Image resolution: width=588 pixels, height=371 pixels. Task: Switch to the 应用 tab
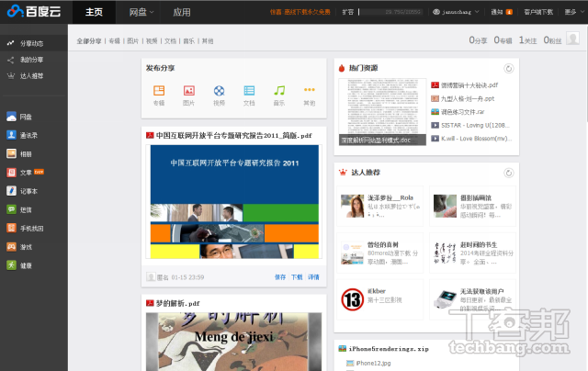tap(182, 12)
